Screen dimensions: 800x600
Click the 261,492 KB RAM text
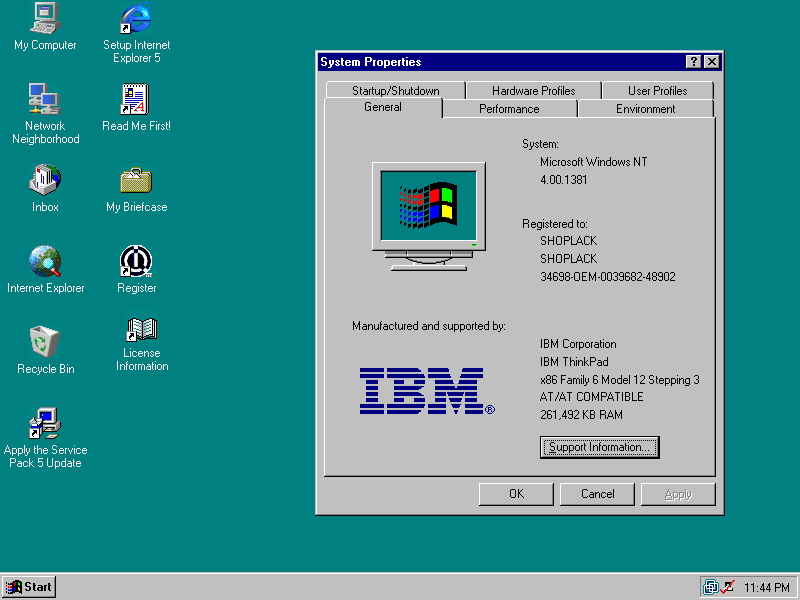click(x=581, y=415)
